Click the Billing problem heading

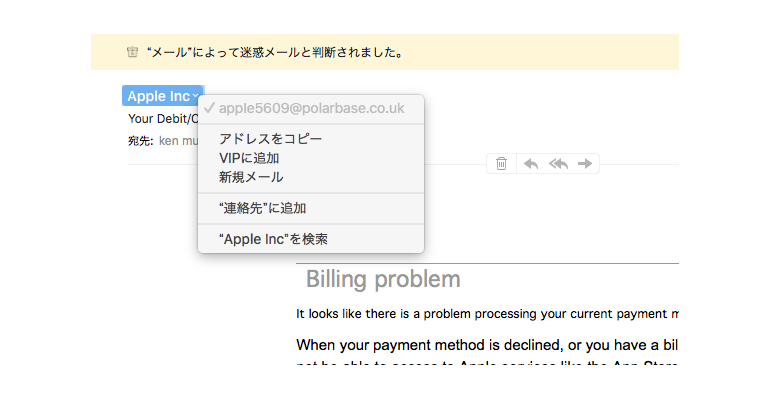tap(383, 279)
